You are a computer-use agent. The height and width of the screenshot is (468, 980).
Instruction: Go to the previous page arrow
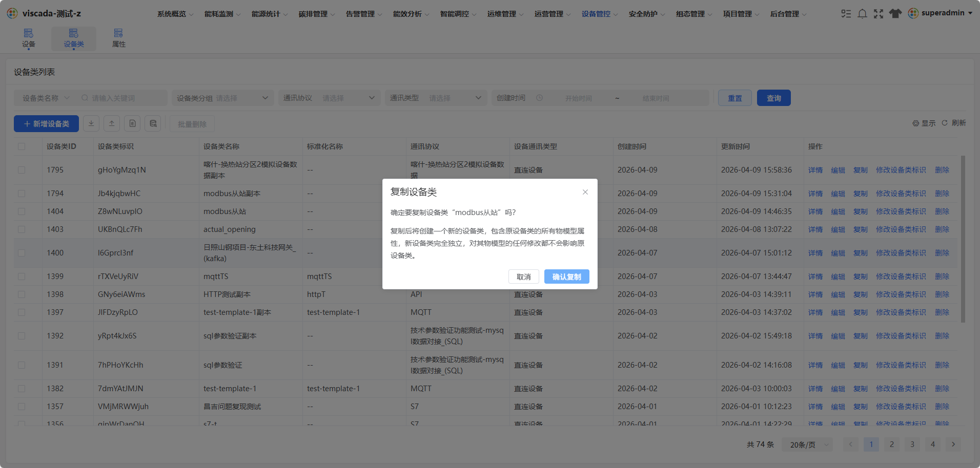(851, 444)
